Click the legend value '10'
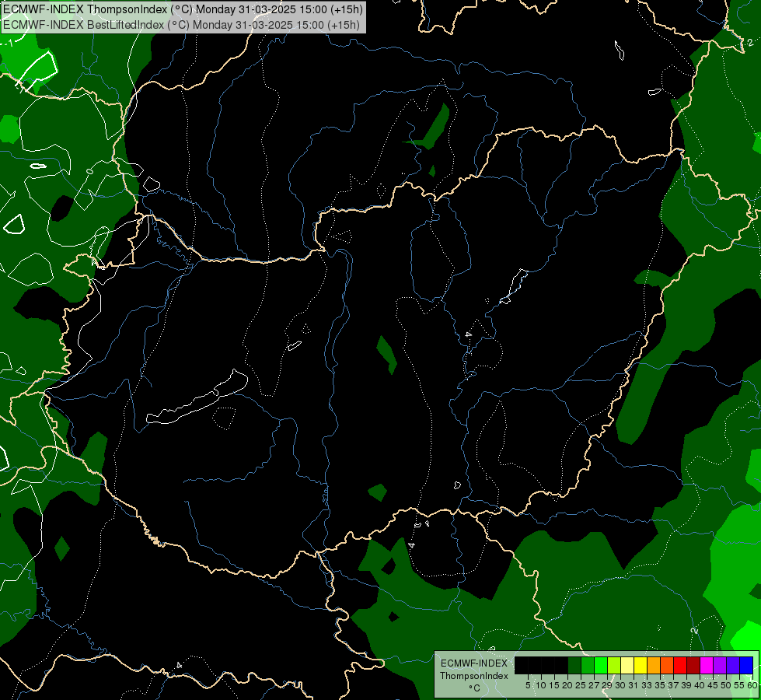 [541, 685]
